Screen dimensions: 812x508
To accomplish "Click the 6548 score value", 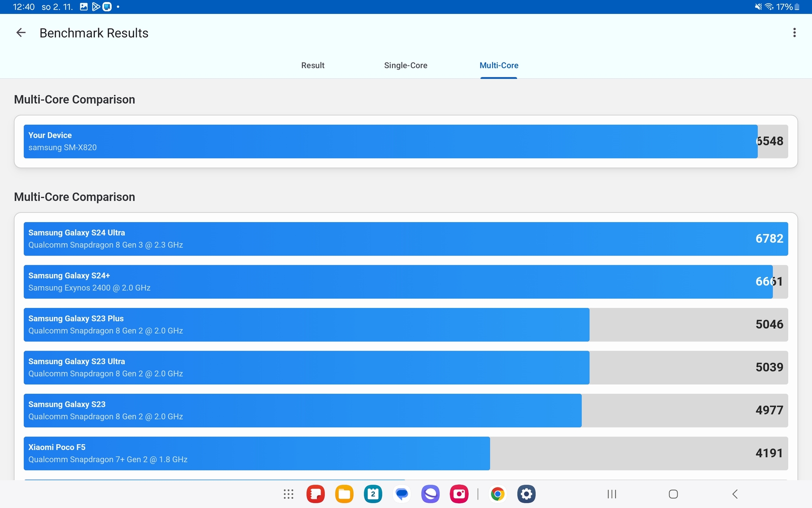I will tap(769, 141).
